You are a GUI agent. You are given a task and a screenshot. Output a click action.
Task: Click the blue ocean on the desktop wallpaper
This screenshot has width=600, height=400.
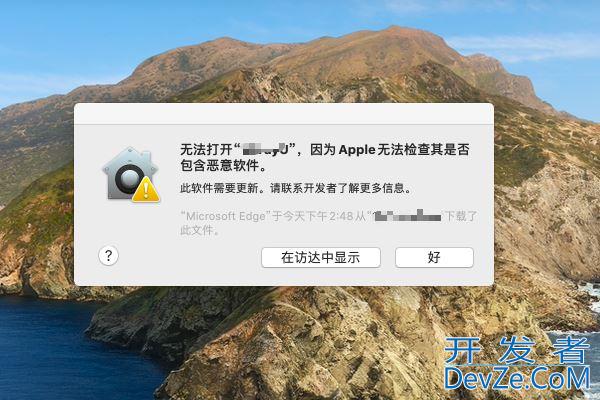click(57, 352)
